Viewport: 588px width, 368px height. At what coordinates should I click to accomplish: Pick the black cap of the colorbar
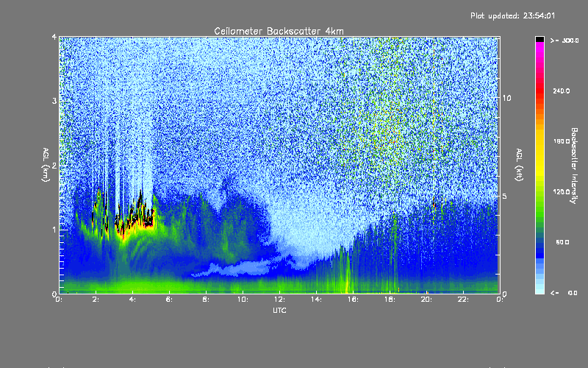pos(539,39)
